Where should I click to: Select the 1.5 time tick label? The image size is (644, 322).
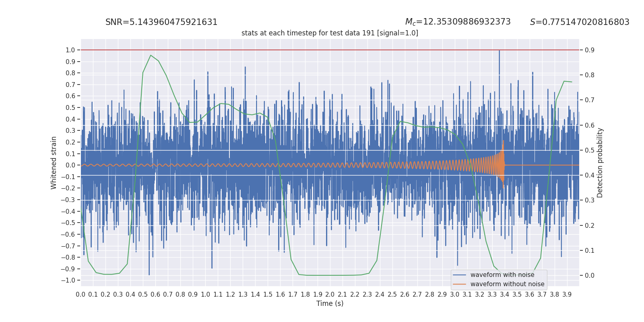tap(268, 294)
